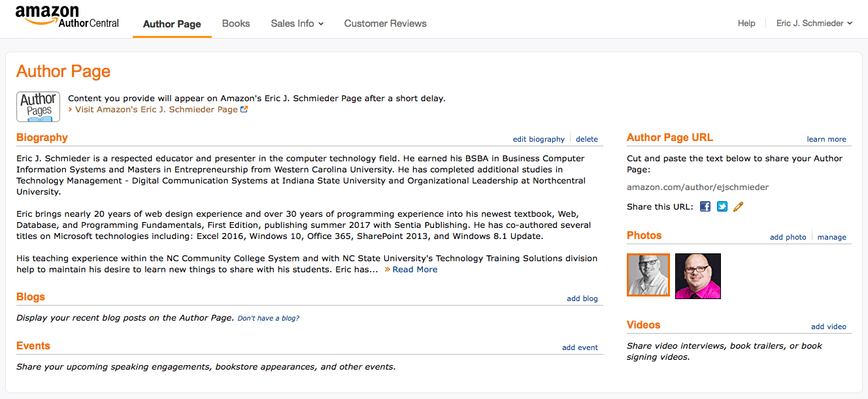868x399 pixels.
Task: Expand the biography with Read More
Action: point(414,269)
